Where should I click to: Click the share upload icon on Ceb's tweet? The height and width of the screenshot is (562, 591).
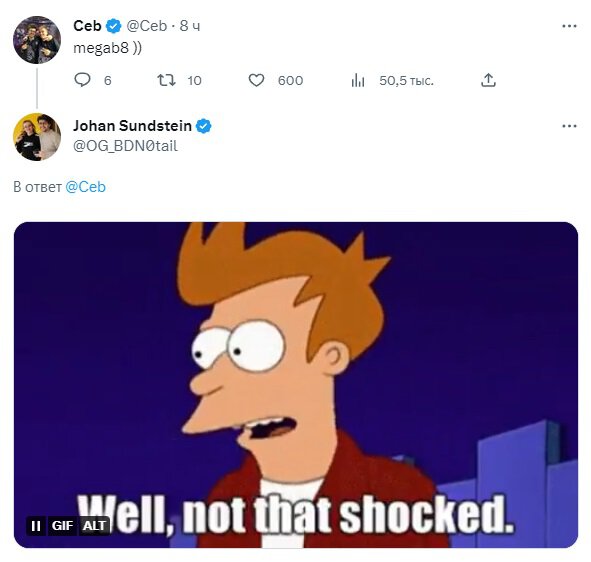coord(488,80)
